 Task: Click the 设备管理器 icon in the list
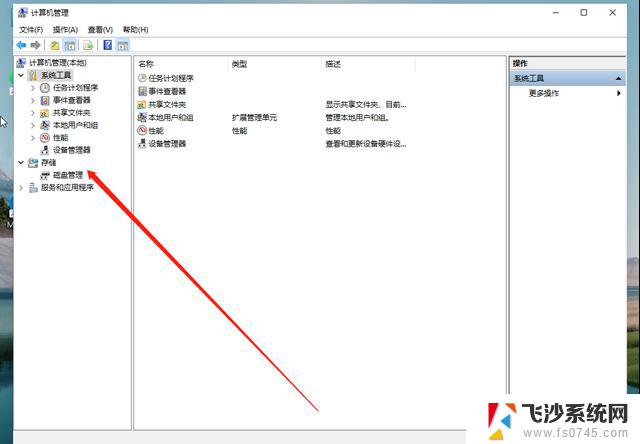pyautogui.click(x=142, y=144)
